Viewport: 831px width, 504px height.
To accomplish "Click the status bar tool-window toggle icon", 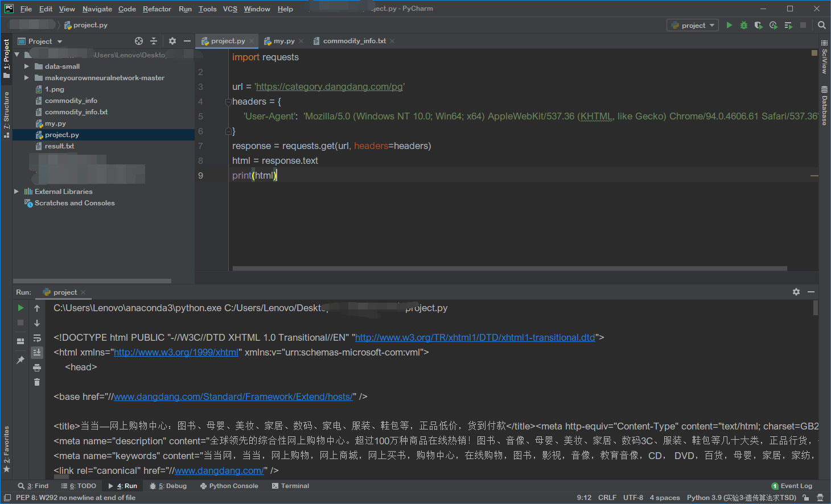I will [7, 498].
